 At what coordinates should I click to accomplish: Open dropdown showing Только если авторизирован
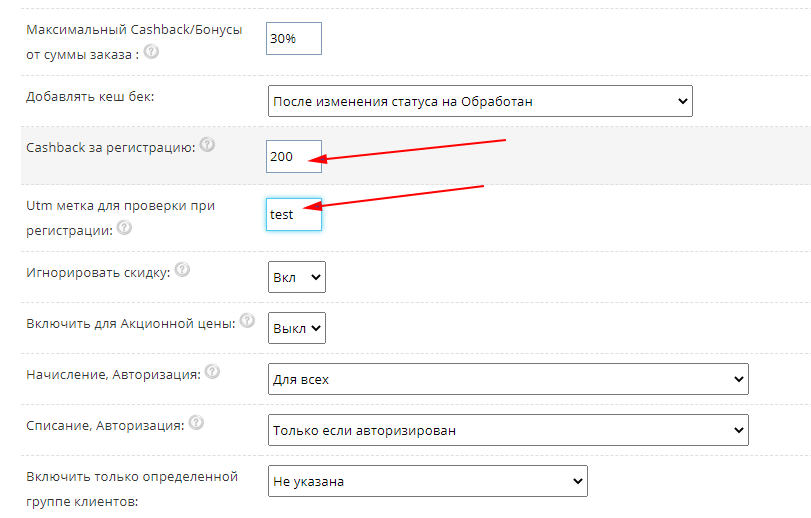coord(508,430)
